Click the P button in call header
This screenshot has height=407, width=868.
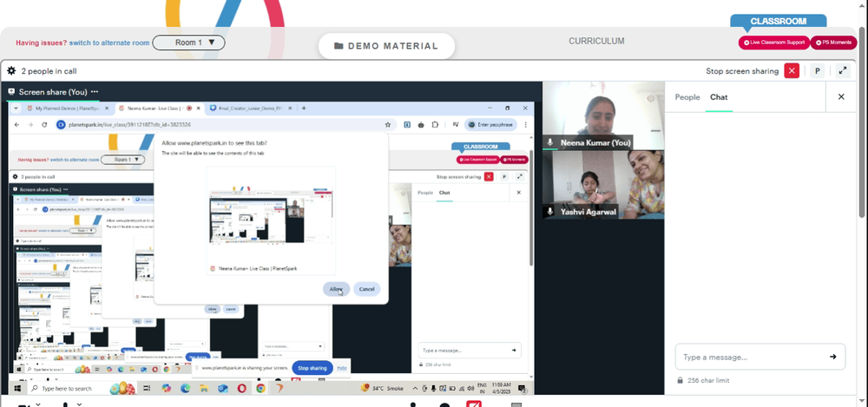click(817, 71)
